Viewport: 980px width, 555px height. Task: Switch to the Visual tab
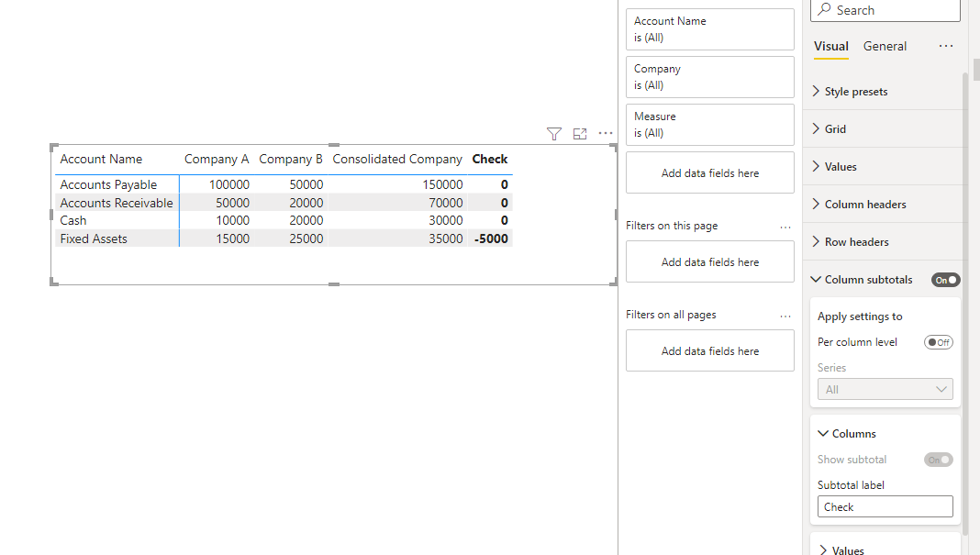coord(830,46)
